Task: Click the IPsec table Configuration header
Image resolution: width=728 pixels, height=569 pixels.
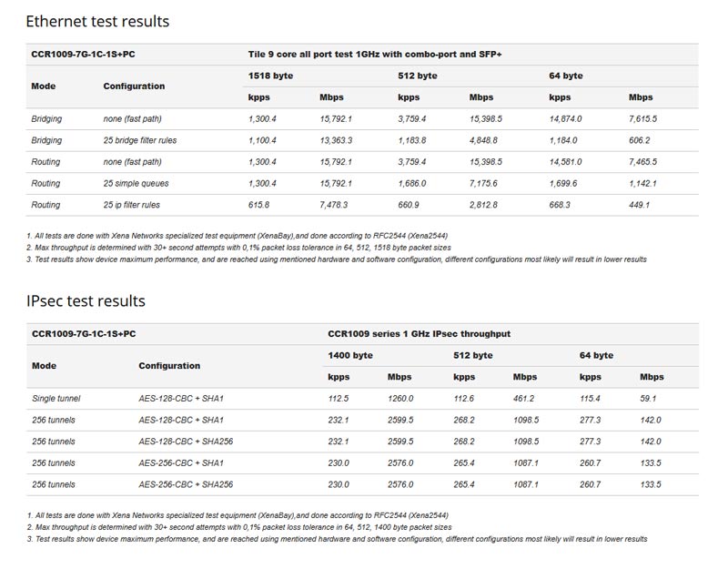Action: [x=169, y=366]
